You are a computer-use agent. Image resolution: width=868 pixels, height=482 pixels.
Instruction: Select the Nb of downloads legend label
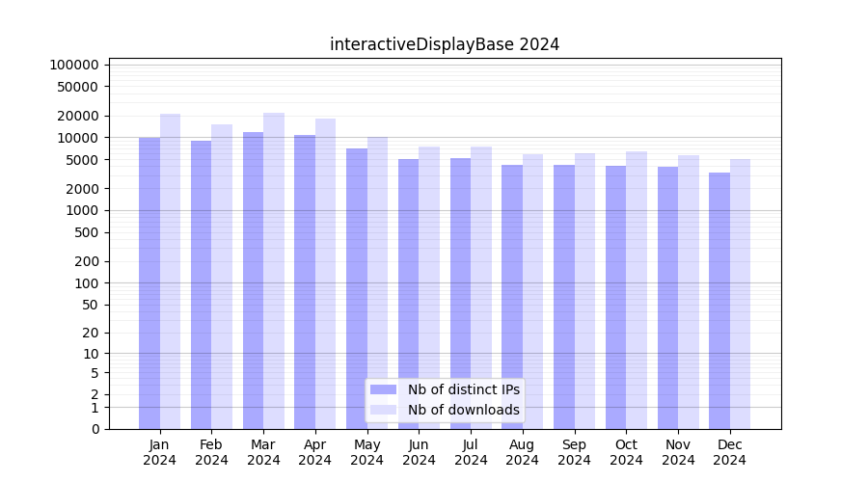coord(463,410)
